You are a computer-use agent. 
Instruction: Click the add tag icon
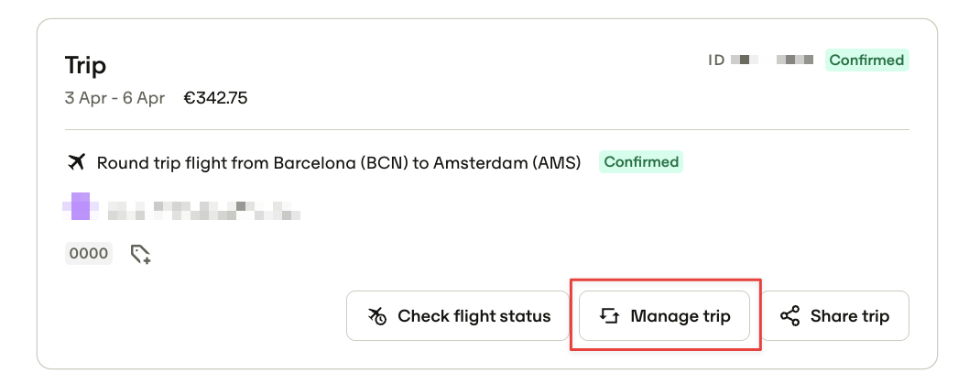141,254
